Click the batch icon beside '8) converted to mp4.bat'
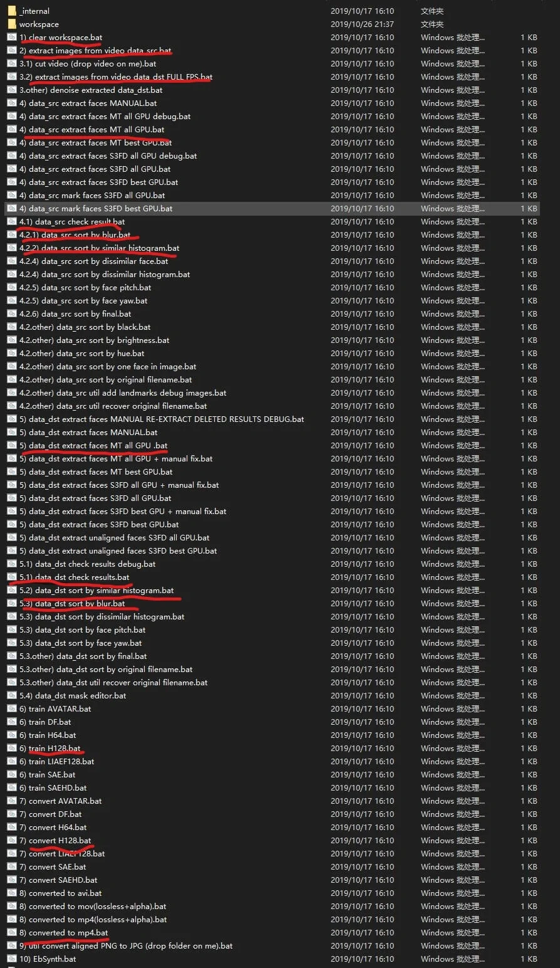 click(12, 933)
